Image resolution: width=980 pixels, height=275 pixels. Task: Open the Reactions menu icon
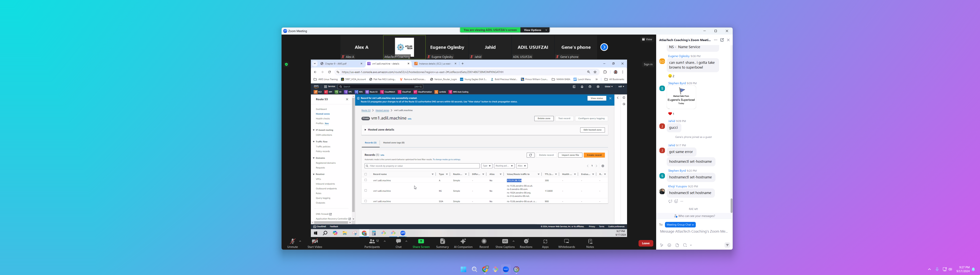526,242
